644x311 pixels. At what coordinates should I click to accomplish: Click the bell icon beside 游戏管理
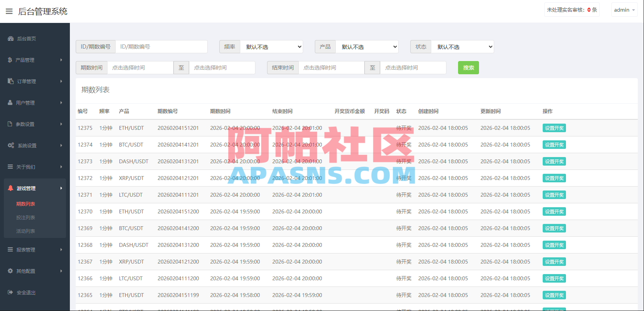point(10,188)
